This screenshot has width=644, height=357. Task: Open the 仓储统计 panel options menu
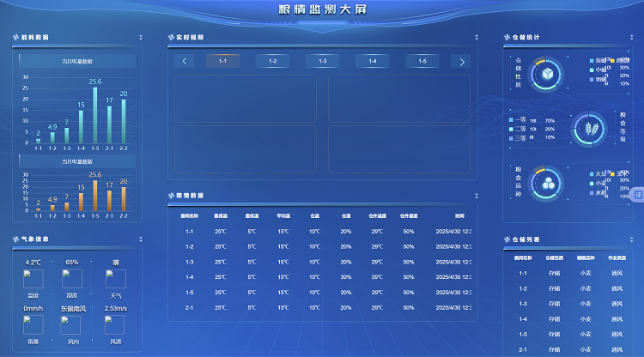pyautogui.click(x=631, y=38)
